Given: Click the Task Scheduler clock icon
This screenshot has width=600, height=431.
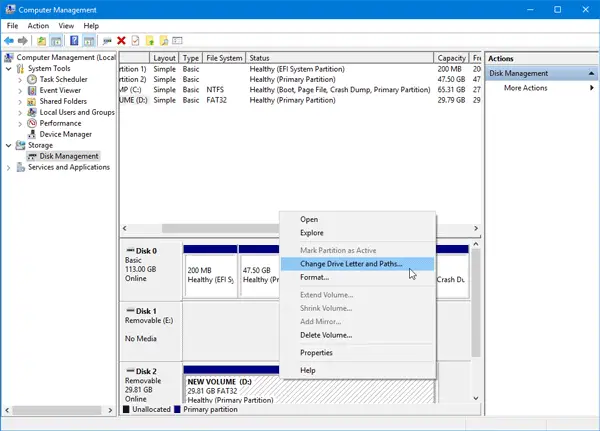Looking at the screenshot, I should click(32, 79).
